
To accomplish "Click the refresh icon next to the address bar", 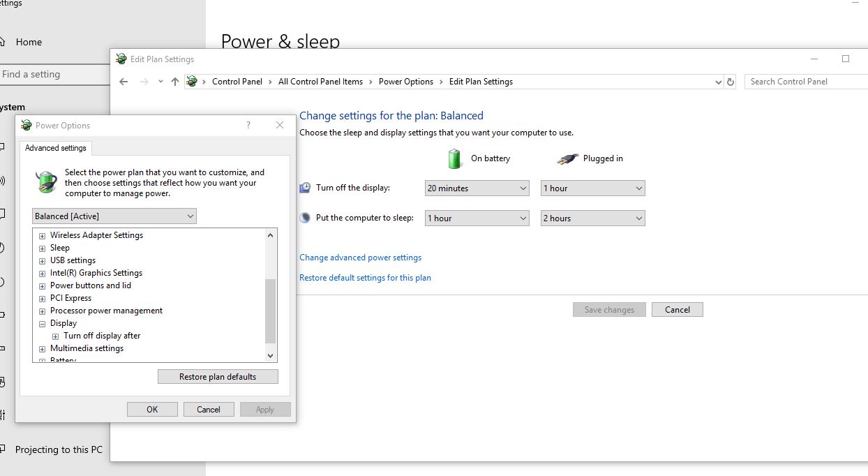I will coord(731,82).
